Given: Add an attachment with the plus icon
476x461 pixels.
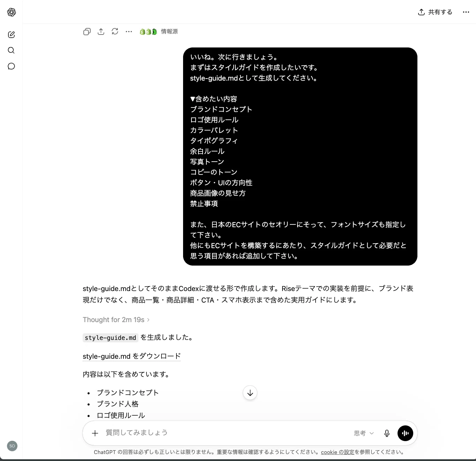Looking at the screenshot, I should (x=95, y=433).
